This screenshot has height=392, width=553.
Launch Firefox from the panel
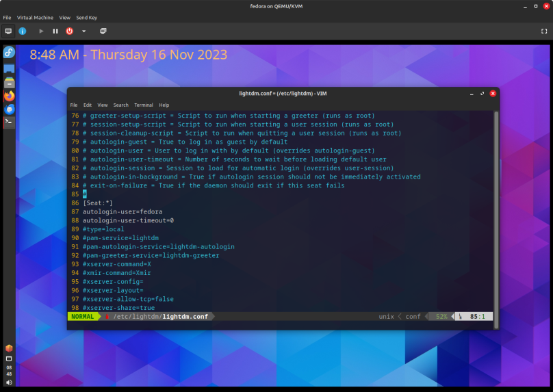point(9,96)
